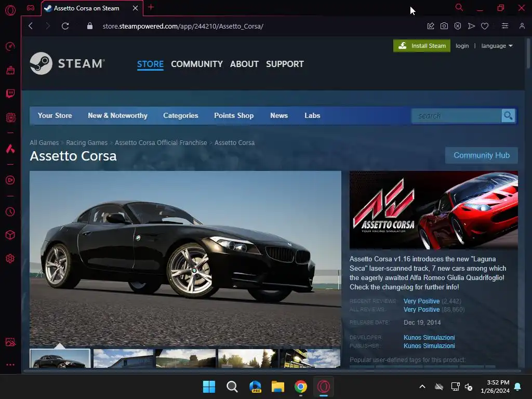Close the Assetto Corsa on Steam tab

136,8
